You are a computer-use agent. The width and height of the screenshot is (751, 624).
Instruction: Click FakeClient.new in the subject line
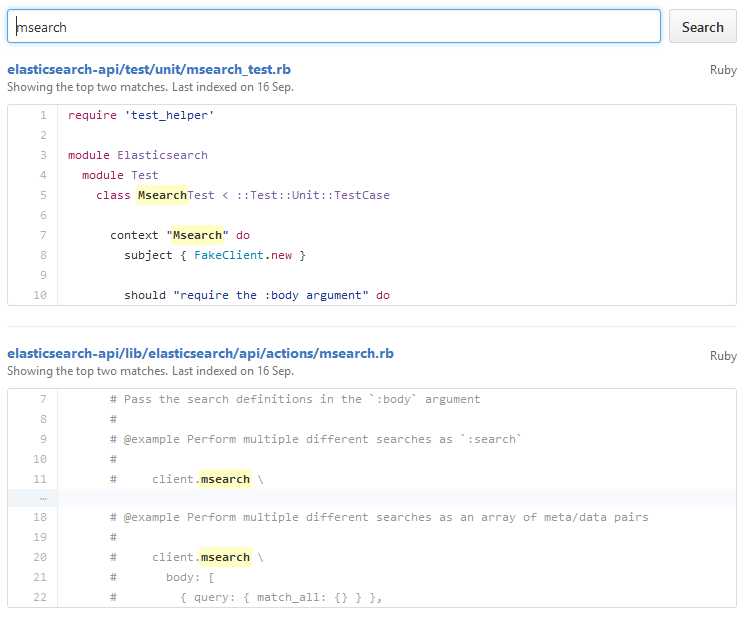point(243,255)
